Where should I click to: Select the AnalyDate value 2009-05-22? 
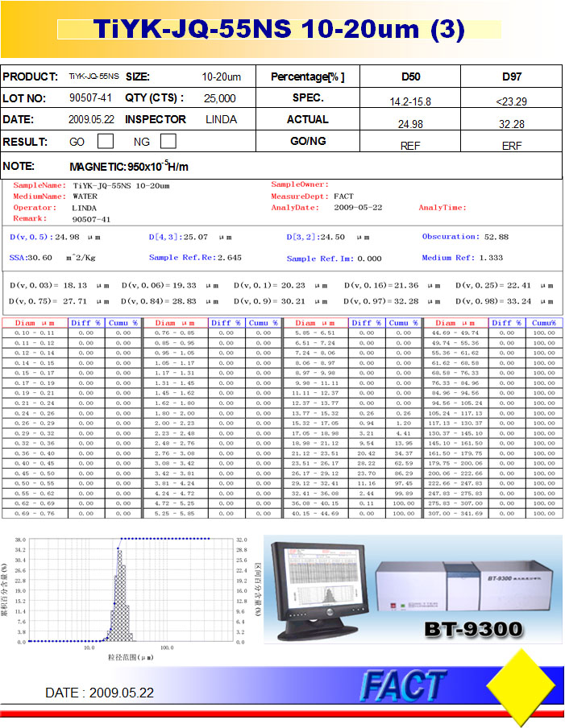[358, 208]
